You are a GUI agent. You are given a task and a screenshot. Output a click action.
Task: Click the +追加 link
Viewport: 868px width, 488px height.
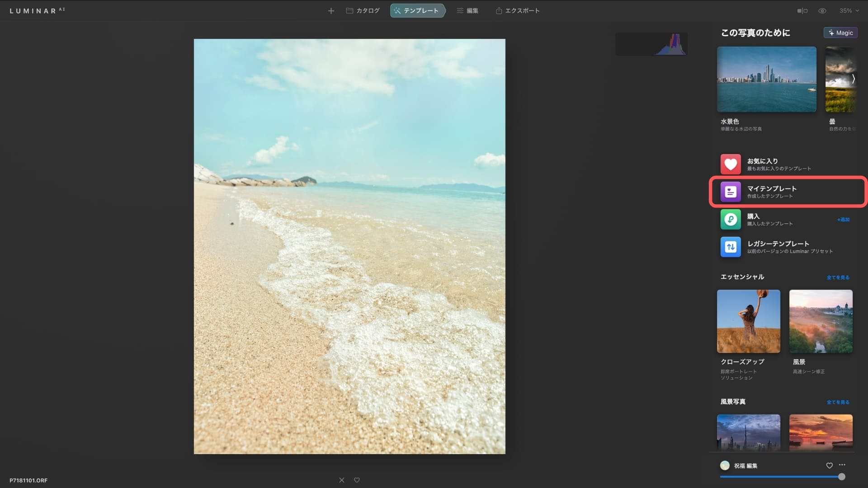click(843, 220)
